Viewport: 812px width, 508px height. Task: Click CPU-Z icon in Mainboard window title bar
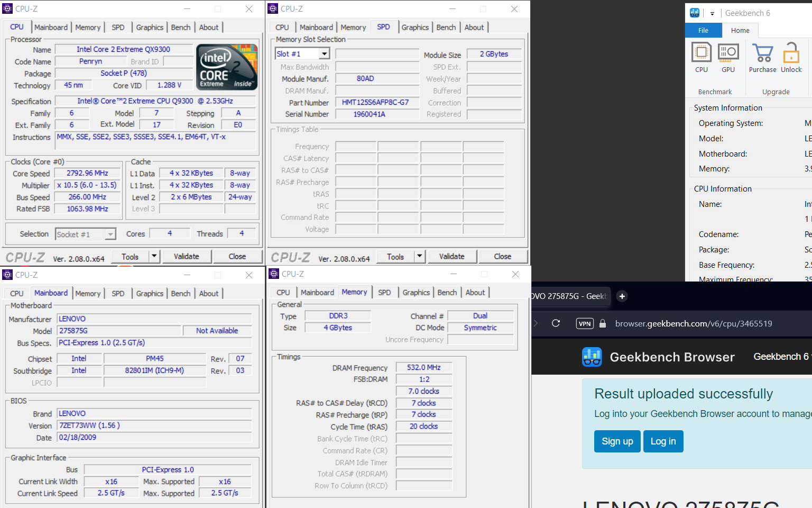point(7,275)
